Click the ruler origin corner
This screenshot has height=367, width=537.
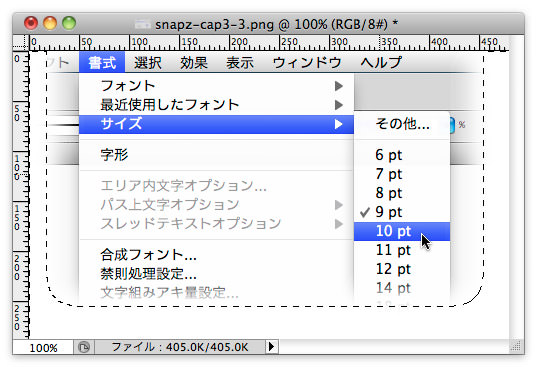[21, 43]
